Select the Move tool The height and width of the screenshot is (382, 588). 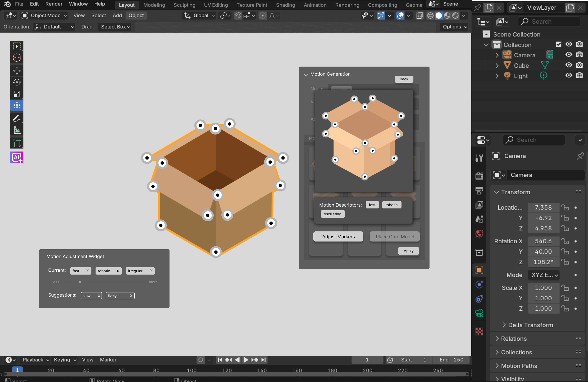tap(17, 71)
